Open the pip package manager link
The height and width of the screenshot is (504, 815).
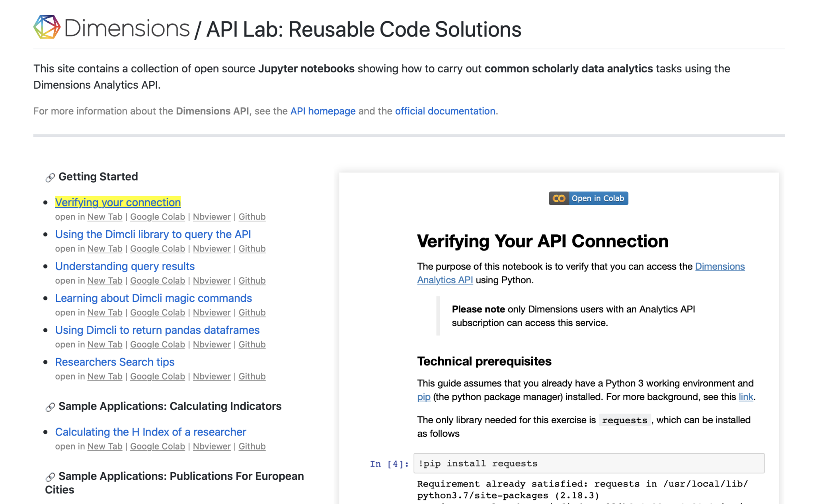coord(423,397)
